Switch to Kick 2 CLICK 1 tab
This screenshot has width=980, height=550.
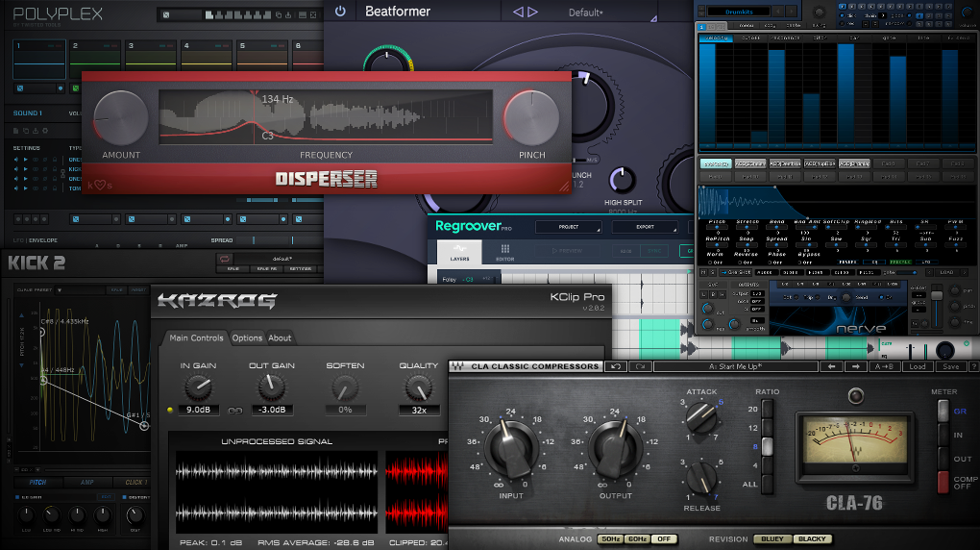(x=135, y=483)
